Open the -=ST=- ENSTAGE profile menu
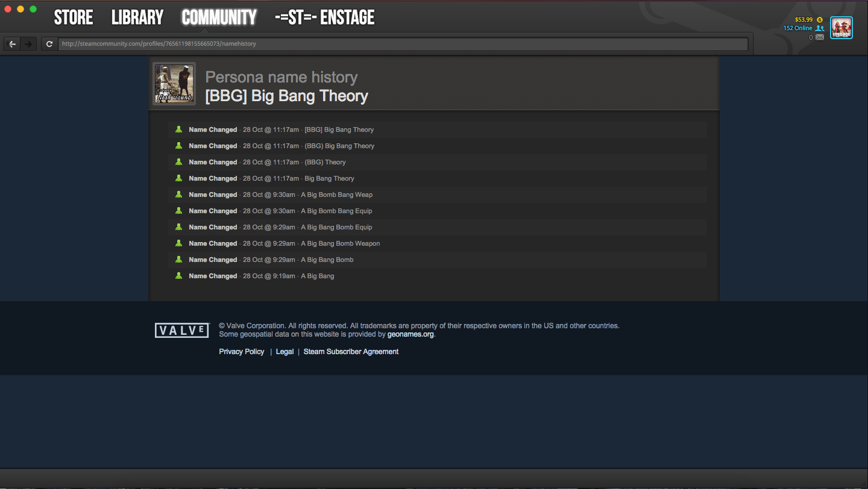868x489 pixels. tap(324, 17)
